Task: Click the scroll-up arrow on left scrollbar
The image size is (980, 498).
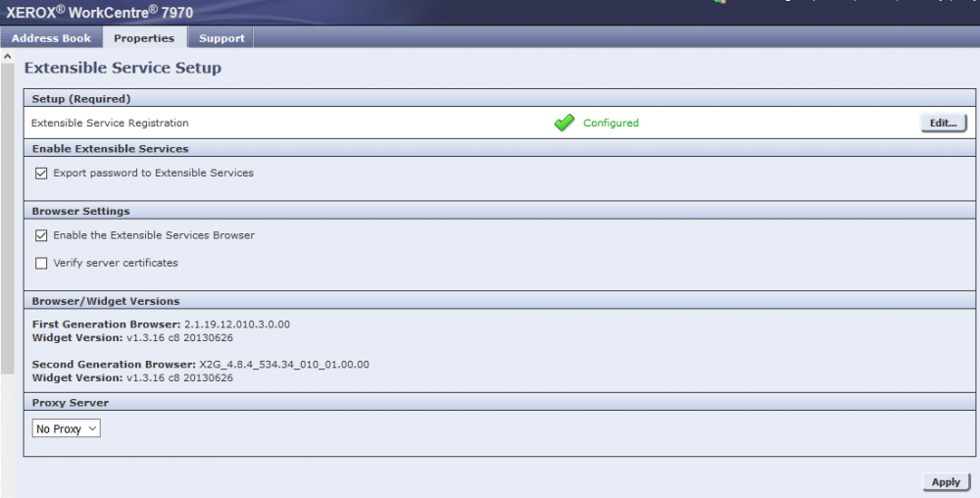Action: [x=7, y=57]
